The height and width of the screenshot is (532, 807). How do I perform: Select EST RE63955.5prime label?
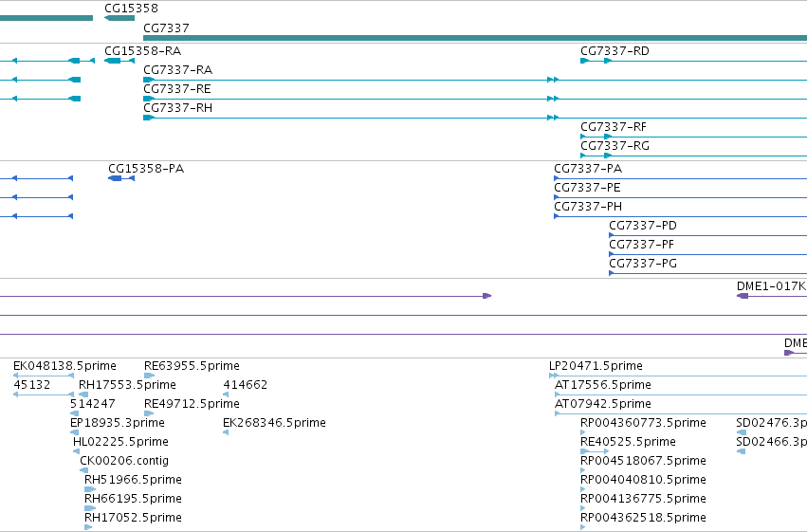pos(192,366)
